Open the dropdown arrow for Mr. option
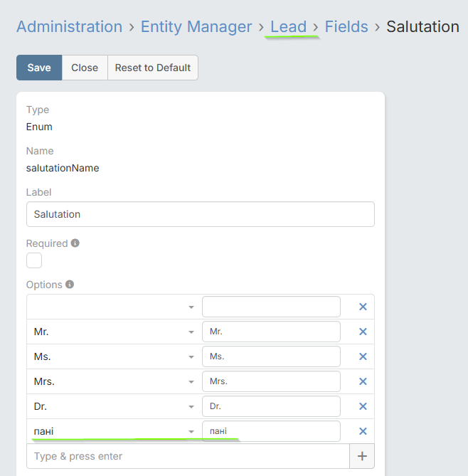This screenshot has width=468, height=476. pos(191,332)
